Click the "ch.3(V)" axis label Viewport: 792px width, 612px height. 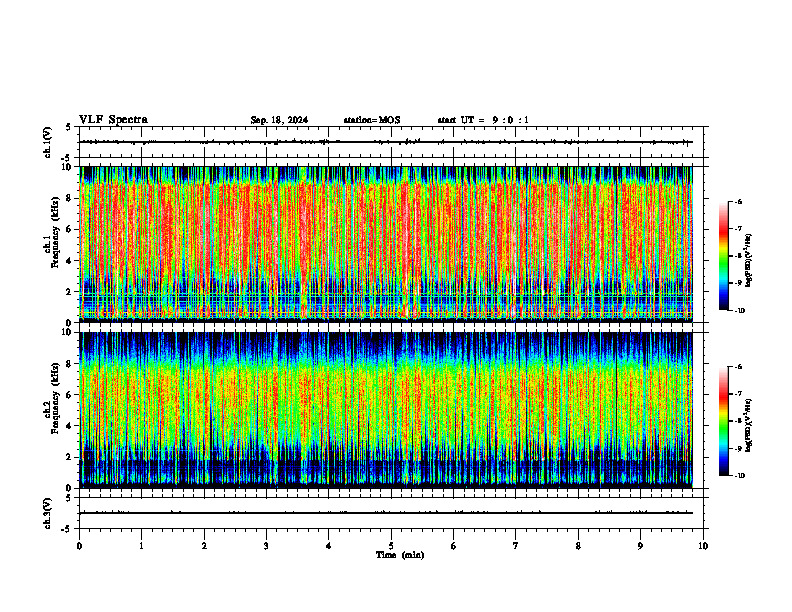pos(48,513)
